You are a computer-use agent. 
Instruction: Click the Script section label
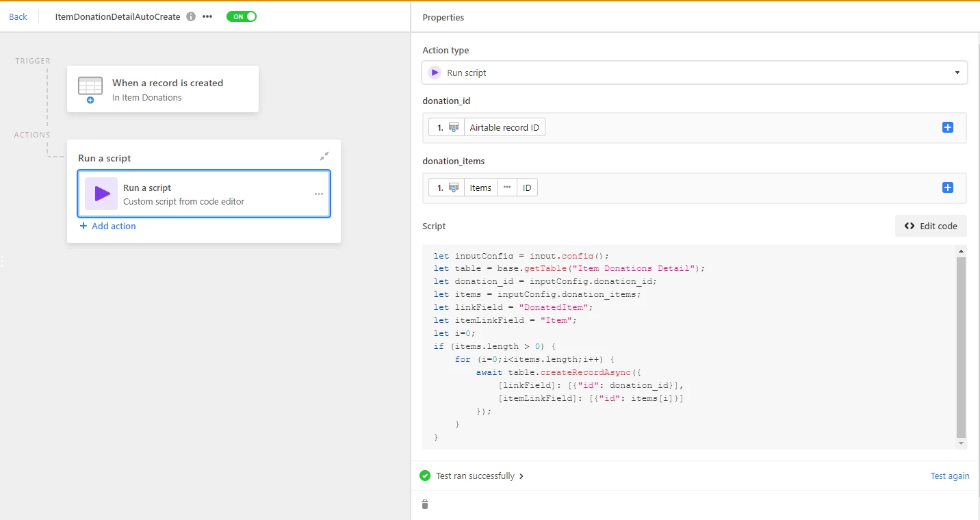434,226
